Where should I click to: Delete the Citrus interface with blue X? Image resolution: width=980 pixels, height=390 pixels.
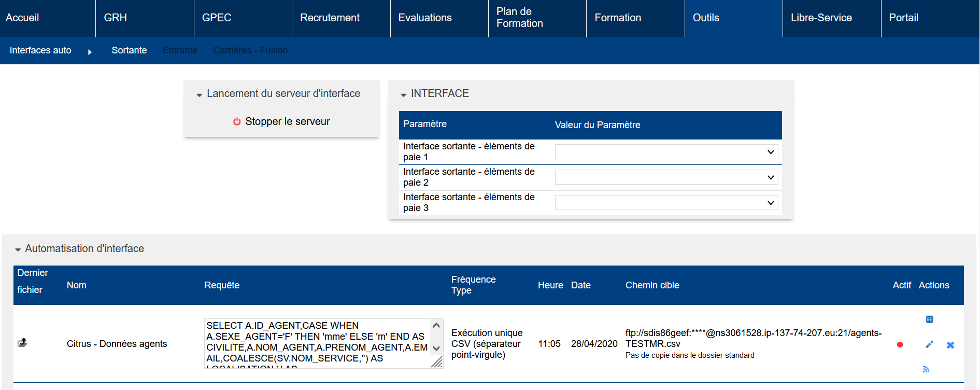click(x=950, y=345)
